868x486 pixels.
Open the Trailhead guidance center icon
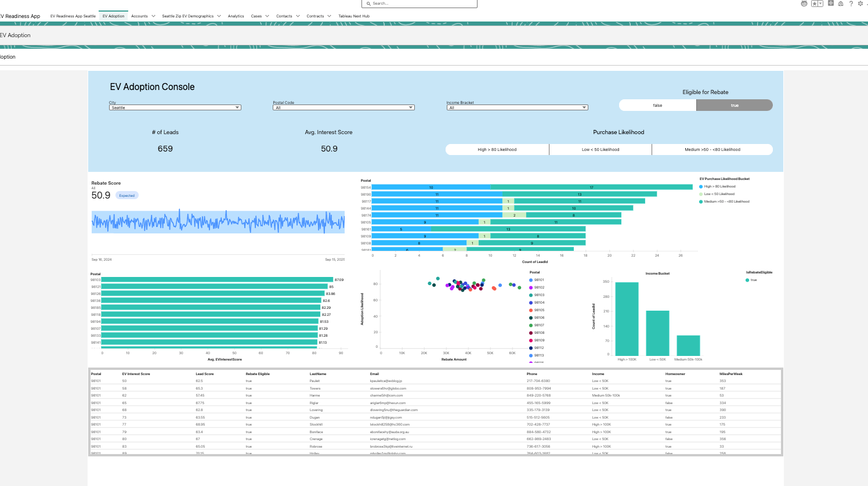pos(841,3)
